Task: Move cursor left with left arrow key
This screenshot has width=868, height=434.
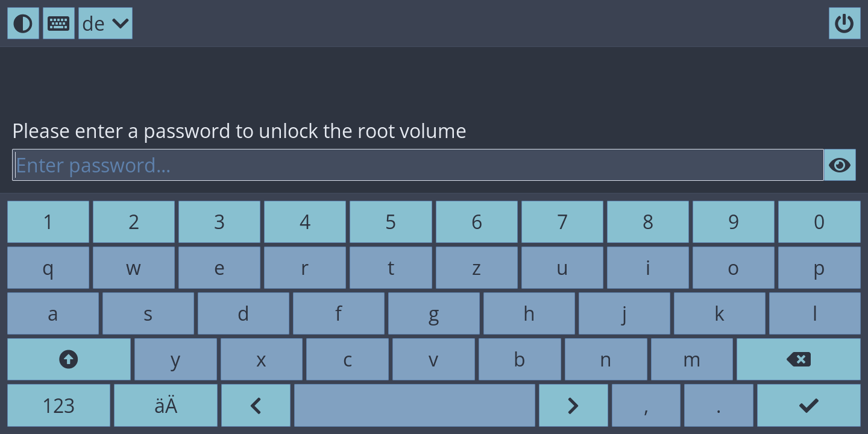Action: [x=256, y=406]
